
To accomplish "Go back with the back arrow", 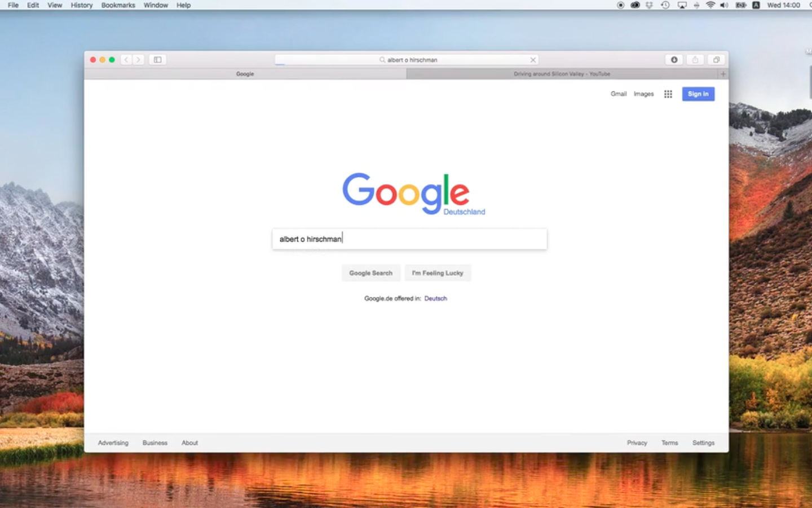I will [126, 60].
